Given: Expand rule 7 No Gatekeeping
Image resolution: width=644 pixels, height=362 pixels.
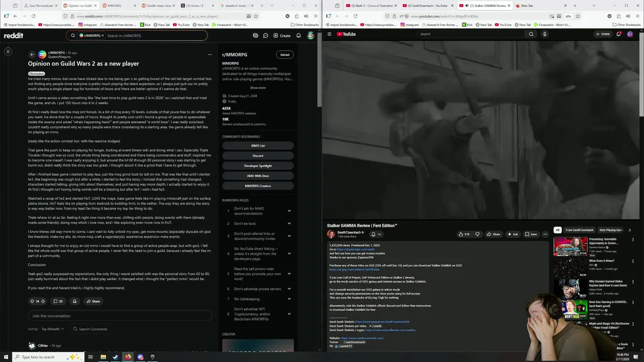Looking at the screenshot, I should pos(289,299).
